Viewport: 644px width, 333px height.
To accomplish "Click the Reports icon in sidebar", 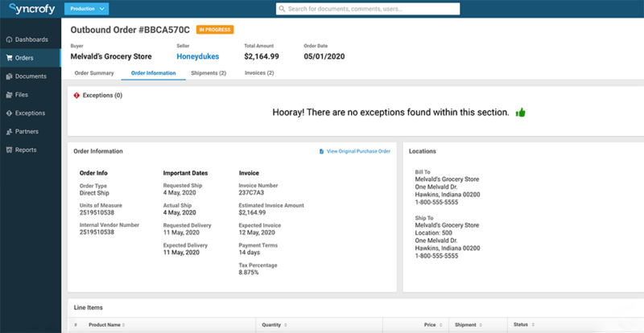I will 9,150.
